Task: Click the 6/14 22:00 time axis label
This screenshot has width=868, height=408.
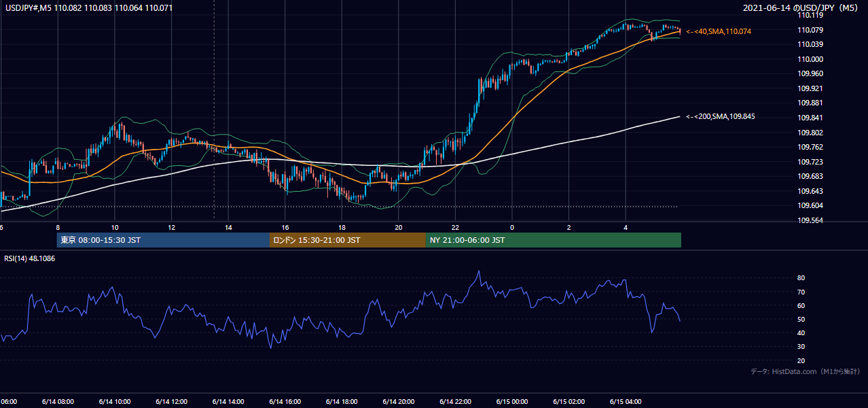Action: click(x=455, y=402)
